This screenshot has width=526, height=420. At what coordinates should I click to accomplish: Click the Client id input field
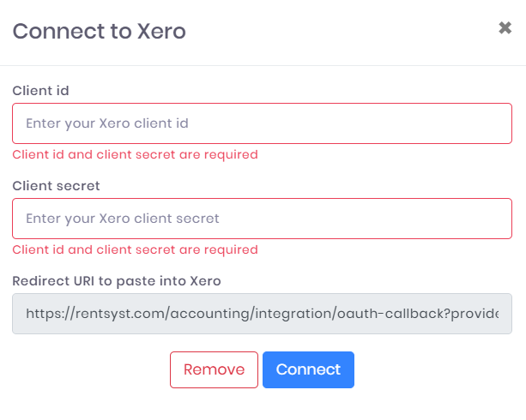point(262,123)
